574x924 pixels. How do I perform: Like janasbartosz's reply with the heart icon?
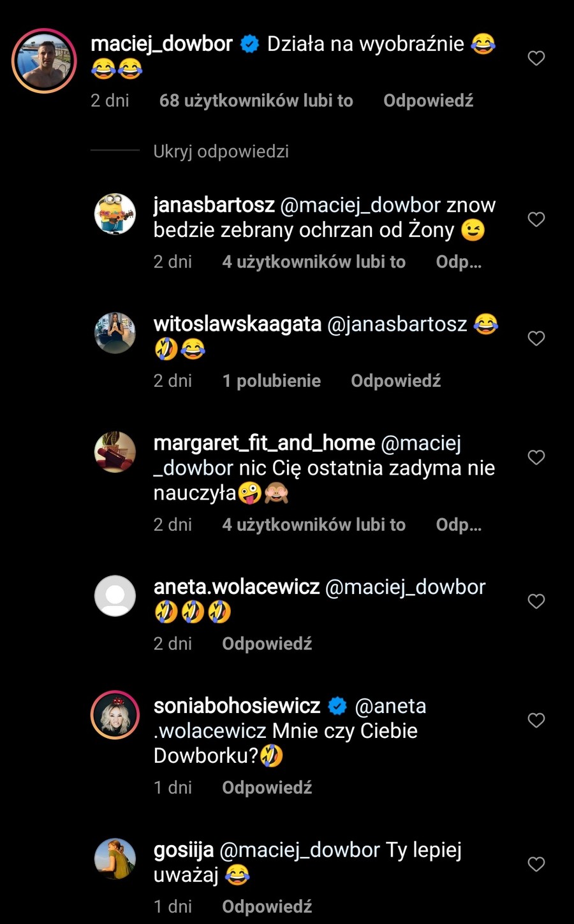[536, 220]
